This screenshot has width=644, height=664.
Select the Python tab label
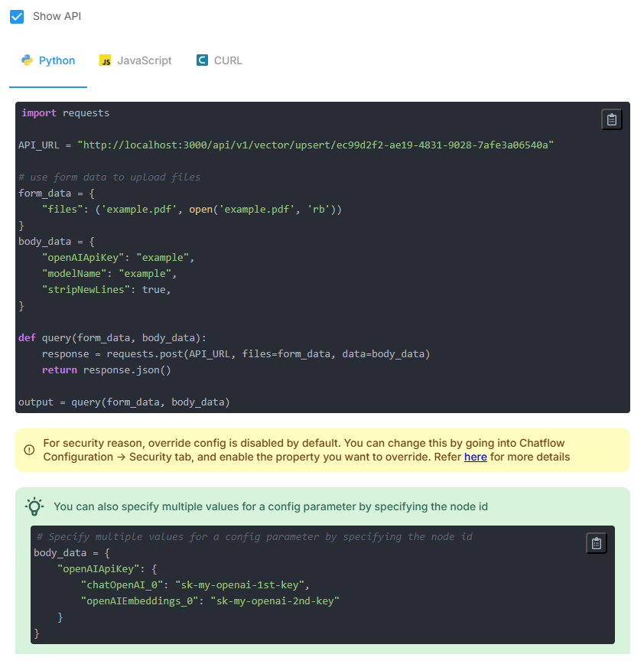click(x=57, y=60)
